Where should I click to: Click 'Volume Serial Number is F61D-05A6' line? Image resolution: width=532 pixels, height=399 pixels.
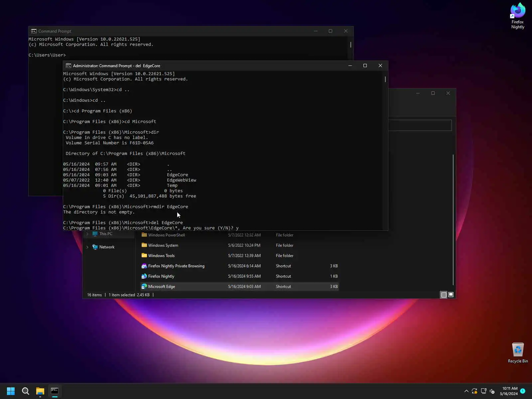click(110, 143)
